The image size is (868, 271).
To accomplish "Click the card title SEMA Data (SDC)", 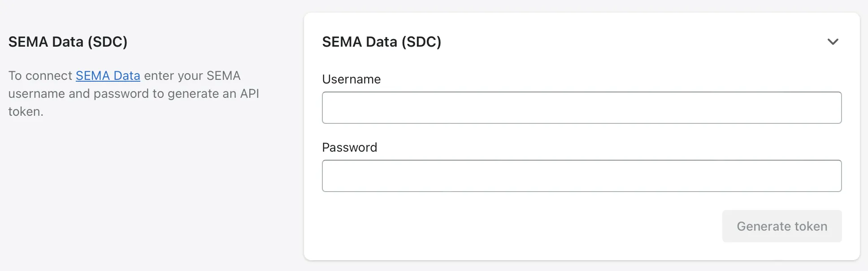I will (382, 42).
